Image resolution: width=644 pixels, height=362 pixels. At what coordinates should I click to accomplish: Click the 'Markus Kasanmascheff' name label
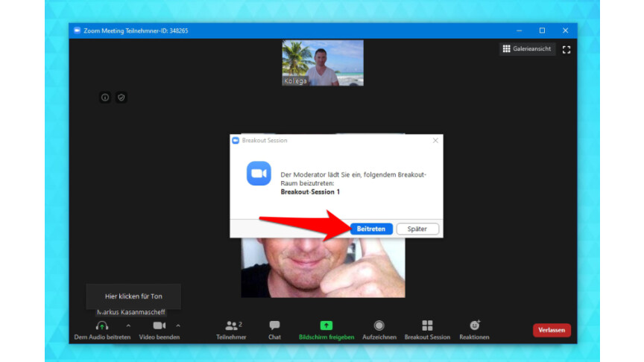(x=130, y=312)
